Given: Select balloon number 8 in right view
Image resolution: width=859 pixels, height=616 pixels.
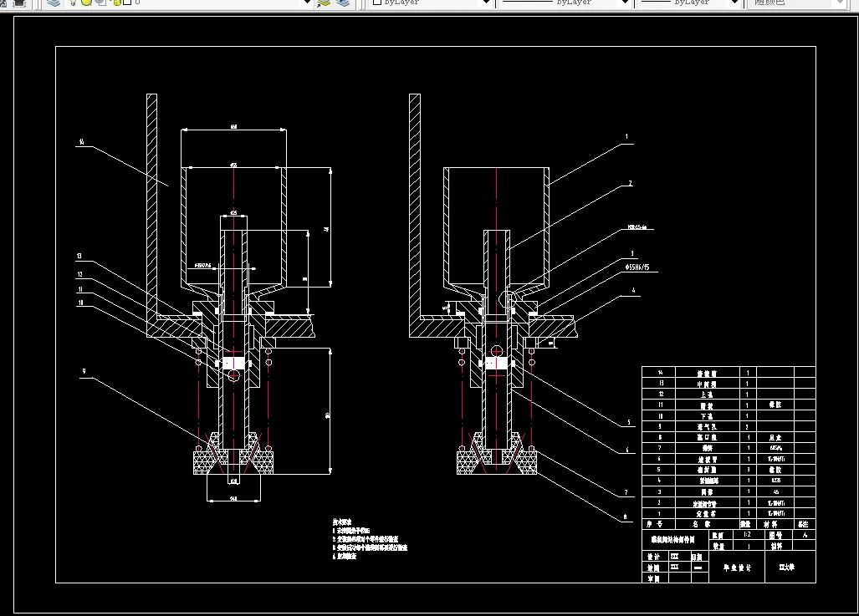Looking at the screenshot, I should pos(625,517).
